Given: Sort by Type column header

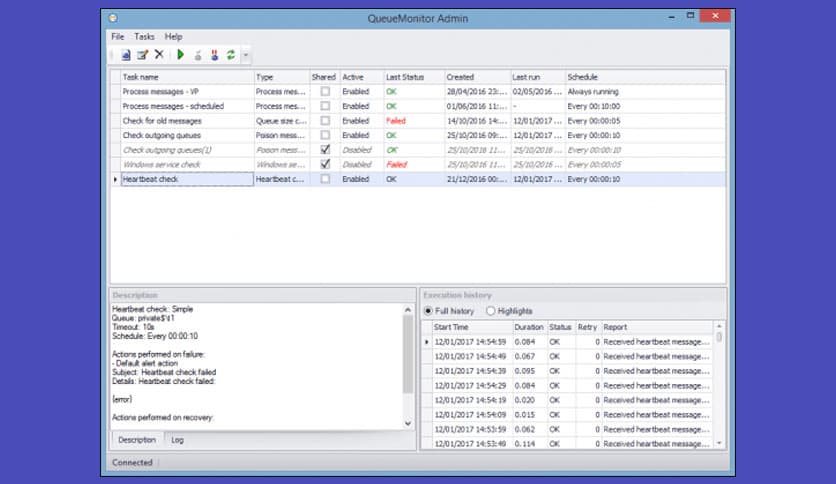Looking at the screenshot, I should (282, 77).
